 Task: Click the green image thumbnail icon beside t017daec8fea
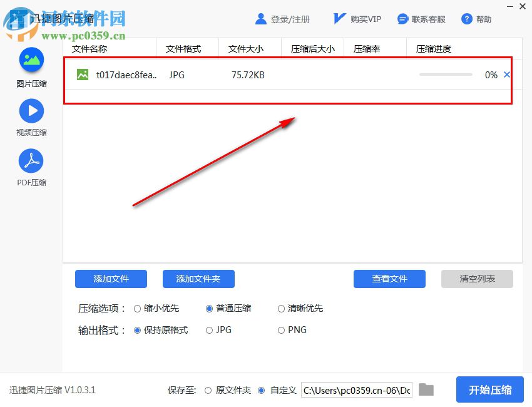coord(83,75)
